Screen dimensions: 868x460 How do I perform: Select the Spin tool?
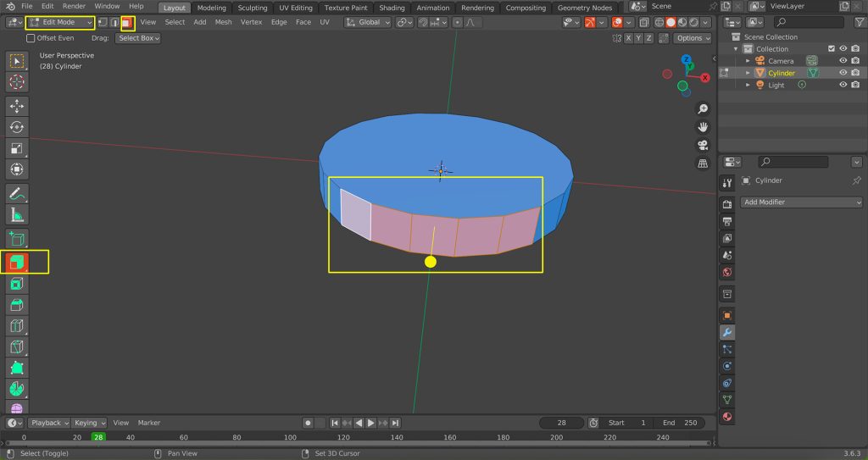[17, 389]
